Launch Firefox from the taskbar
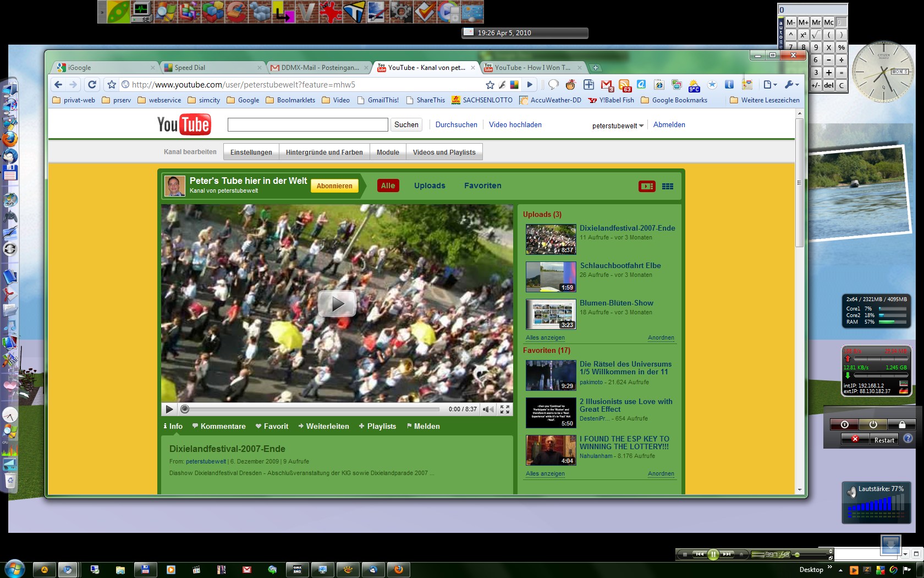Viewport: 924px width, 578px height. tap(399, 570)
